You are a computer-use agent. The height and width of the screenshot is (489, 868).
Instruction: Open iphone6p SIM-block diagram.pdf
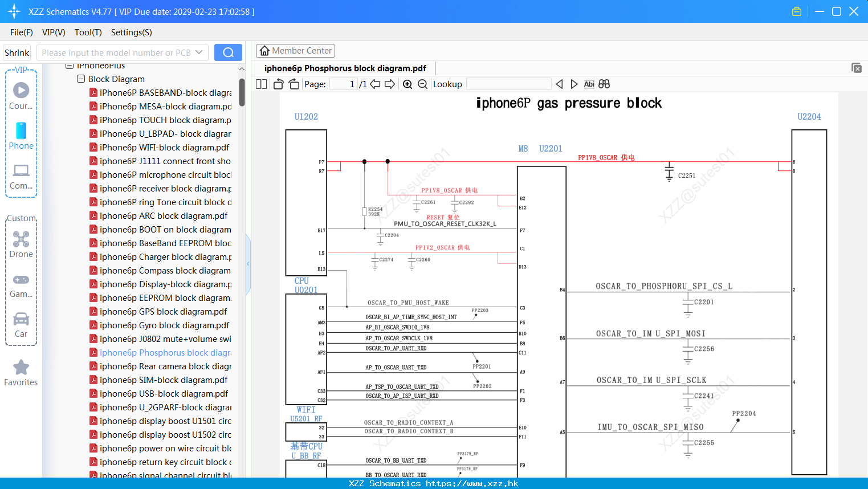coord(158,380)
